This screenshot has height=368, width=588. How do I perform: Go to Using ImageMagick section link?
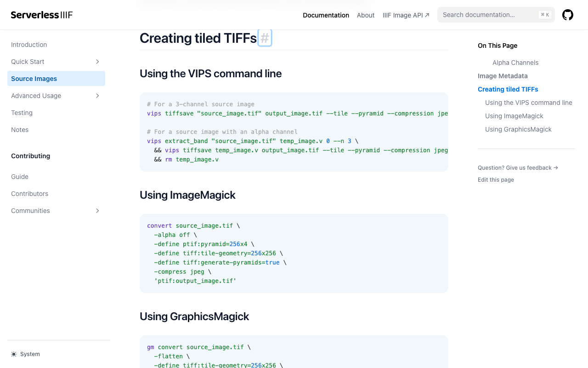click(514, 116)
